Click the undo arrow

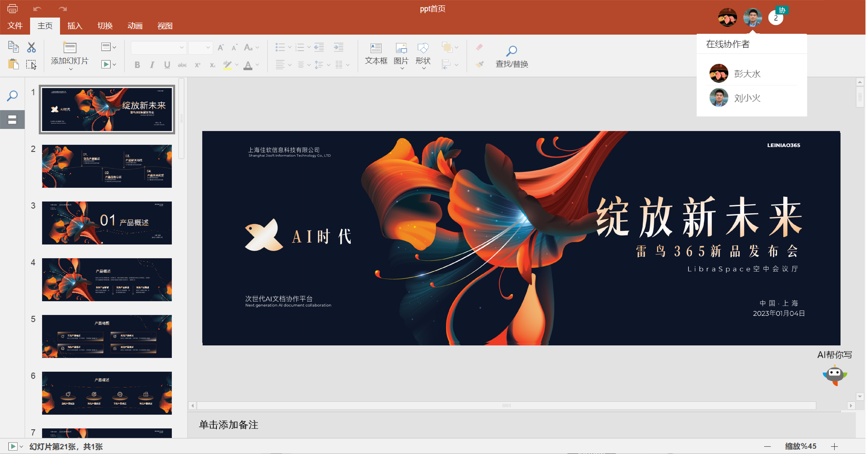point(37,9)
